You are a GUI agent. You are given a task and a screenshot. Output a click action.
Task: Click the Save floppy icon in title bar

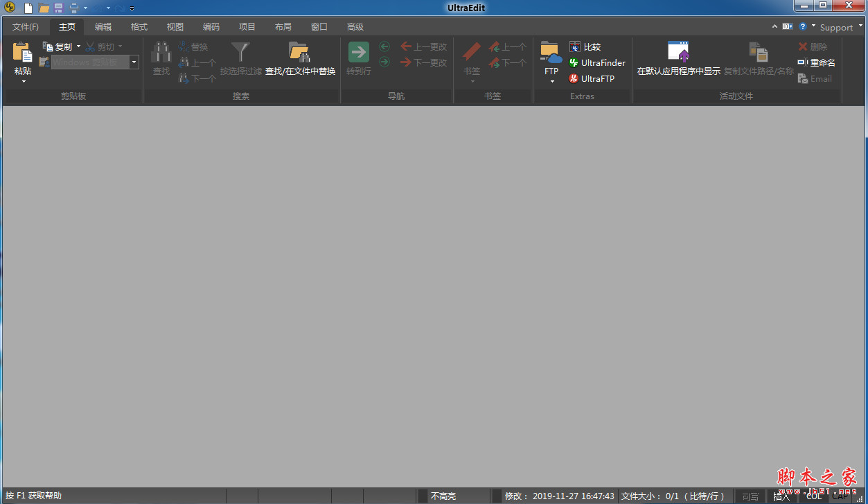tap(58, 8)
